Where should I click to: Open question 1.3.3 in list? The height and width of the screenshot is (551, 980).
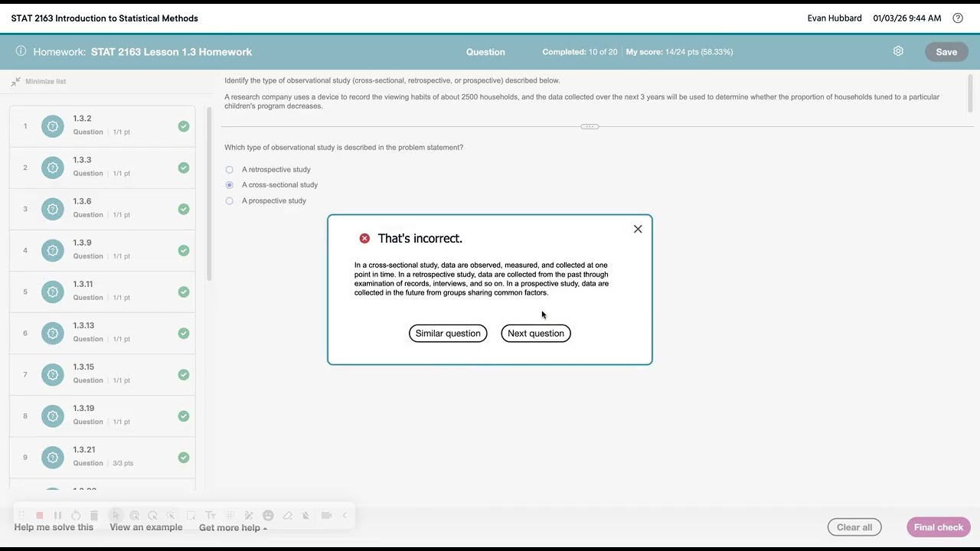pos(103,168)
